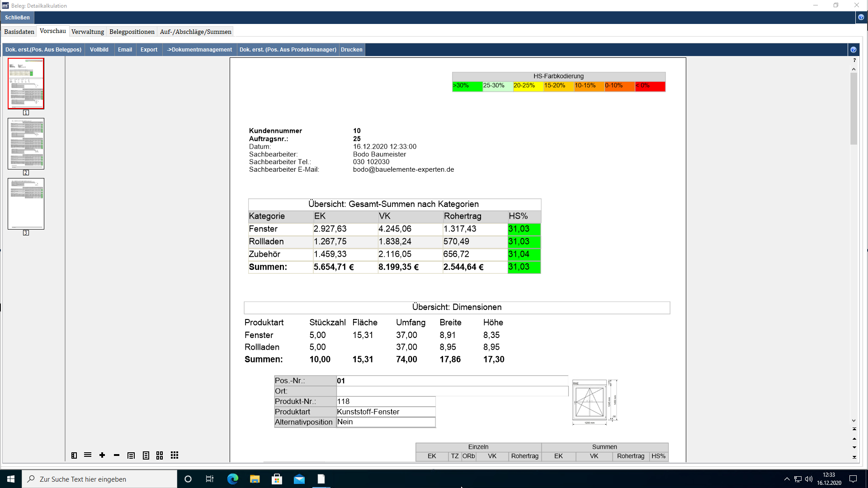Switch to the Basisdaten tab
Screen dimensions: 868x488
[19, 32]
